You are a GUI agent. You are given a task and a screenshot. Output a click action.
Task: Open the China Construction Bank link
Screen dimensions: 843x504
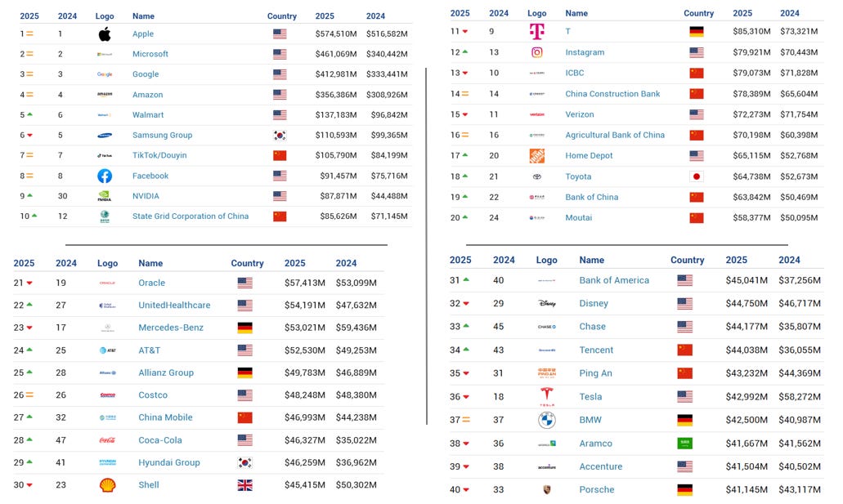(612, 93)
